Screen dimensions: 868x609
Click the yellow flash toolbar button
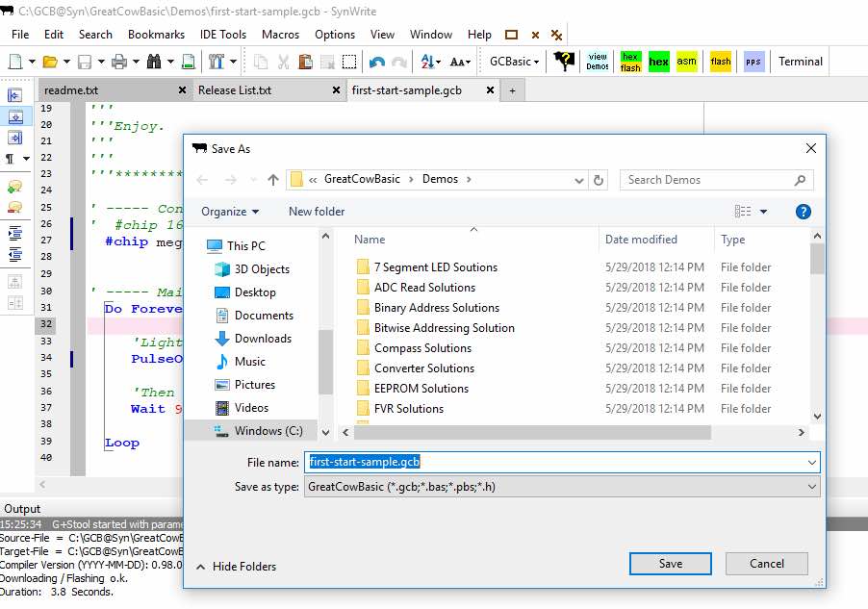pos(721,62)
